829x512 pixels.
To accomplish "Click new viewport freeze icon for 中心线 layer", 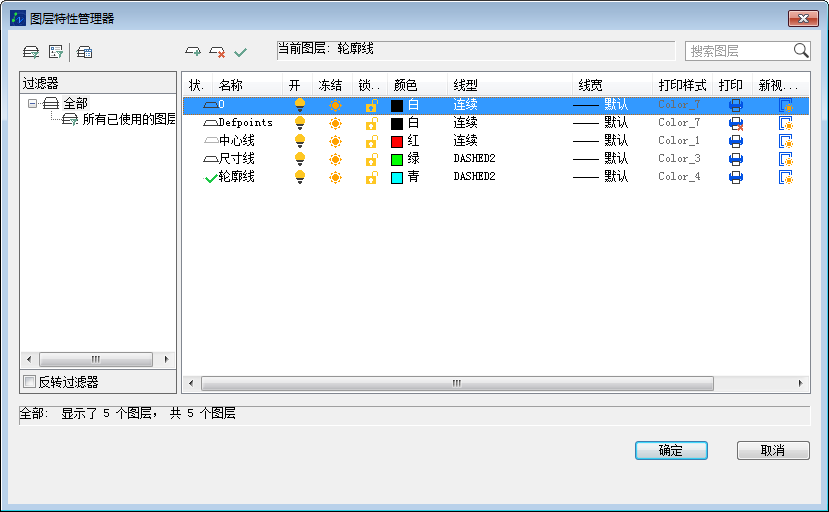I will (x=786, y=141).
